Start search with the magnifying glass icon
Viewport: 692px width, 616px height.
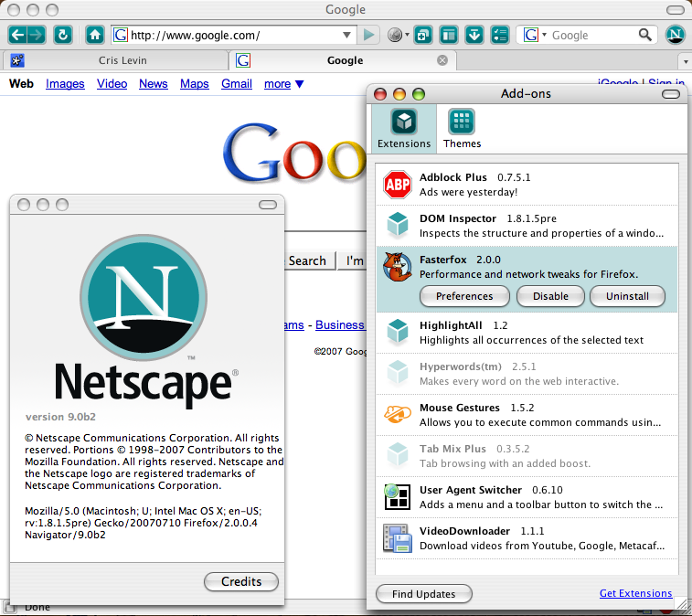[x=645, y=35]
